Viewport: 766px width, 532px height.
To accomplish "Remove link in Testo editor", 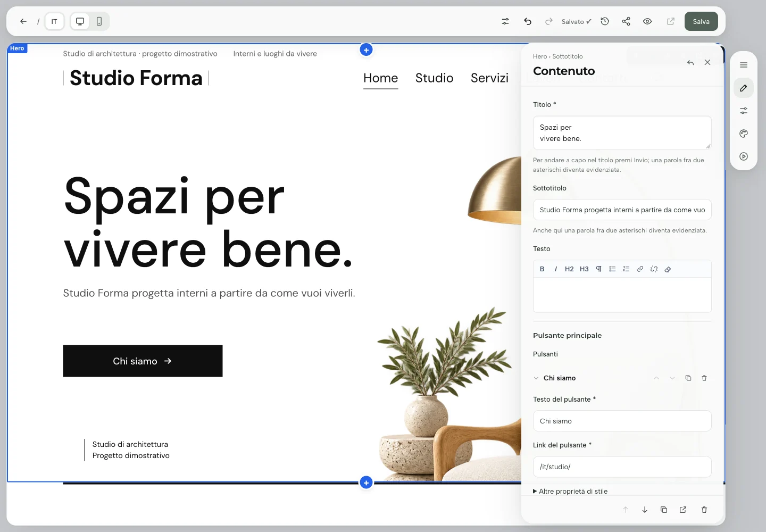I will tap(654, 269).
